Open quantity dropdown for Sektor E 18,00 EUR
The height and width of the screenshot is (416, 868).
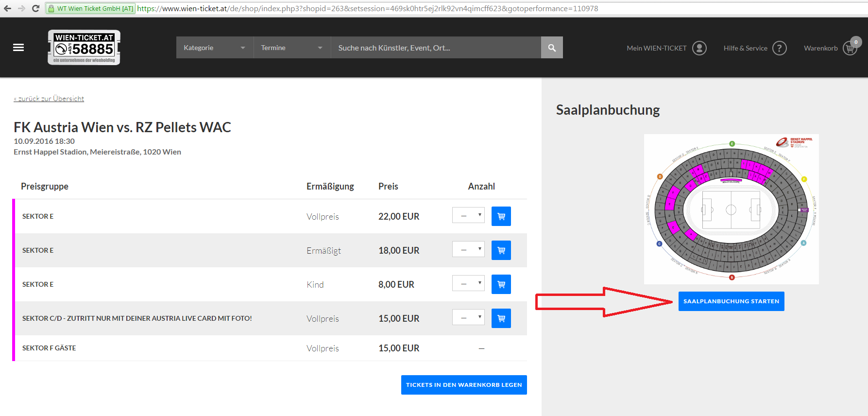click(x=468, y=249)
